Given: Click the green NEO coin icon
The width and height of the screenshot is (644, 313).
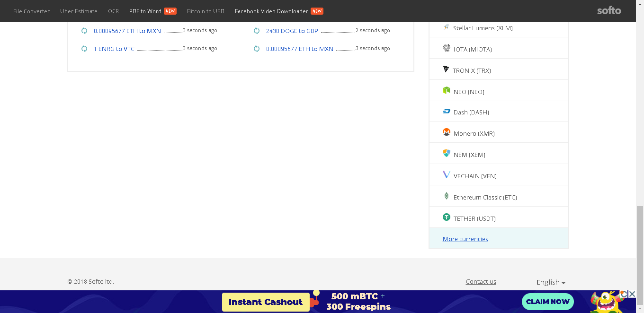Looking at the screenshot, I should pyautogui.click(x=446, y=90).
